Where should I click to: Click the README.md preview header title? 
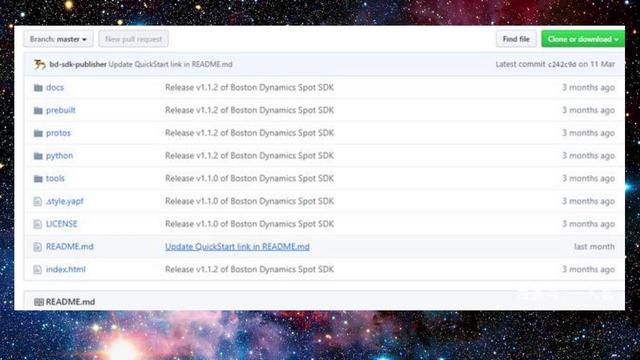coord(70,302)
